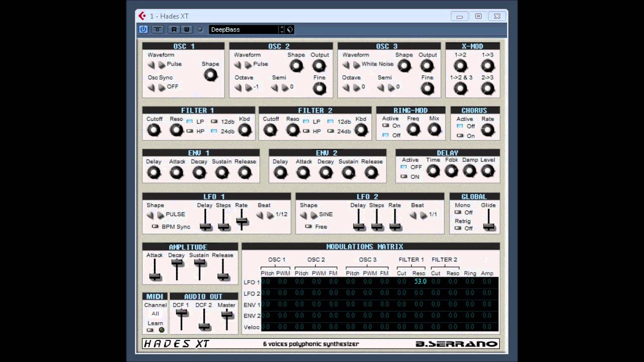This screenshot has width=644, height=362.
Task: Click the preset up/down stepper arrows
Action: (x=282, y=30)
